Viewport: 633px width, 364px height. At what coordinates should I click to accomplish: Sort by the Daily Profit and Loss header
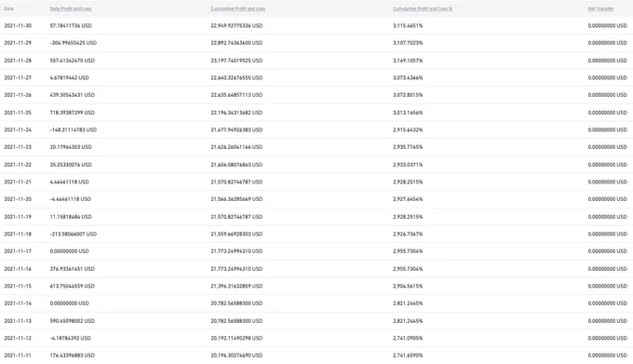[x=71, y=8]
